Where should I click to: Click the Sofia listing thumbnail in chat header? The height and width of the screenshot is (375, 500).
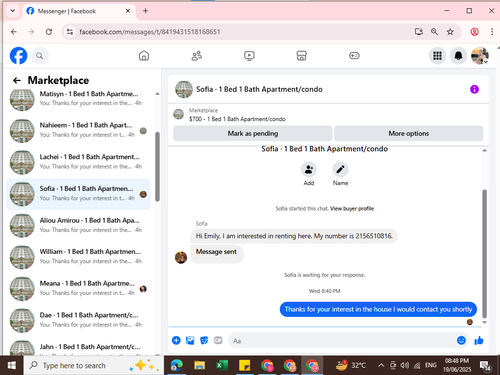184,89
